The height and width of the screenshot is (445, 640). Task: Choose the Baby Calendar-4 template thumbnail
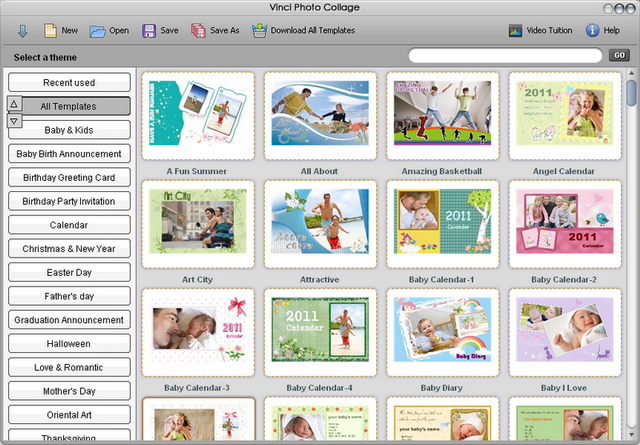[320, 332]
